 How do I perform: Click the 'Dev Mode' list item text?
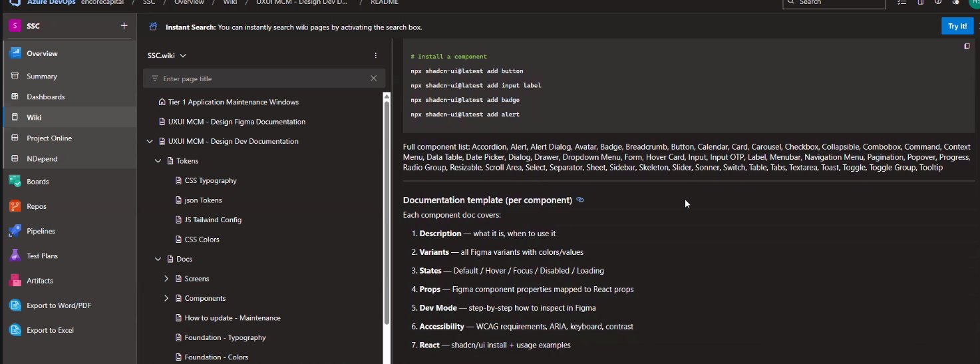508,308
